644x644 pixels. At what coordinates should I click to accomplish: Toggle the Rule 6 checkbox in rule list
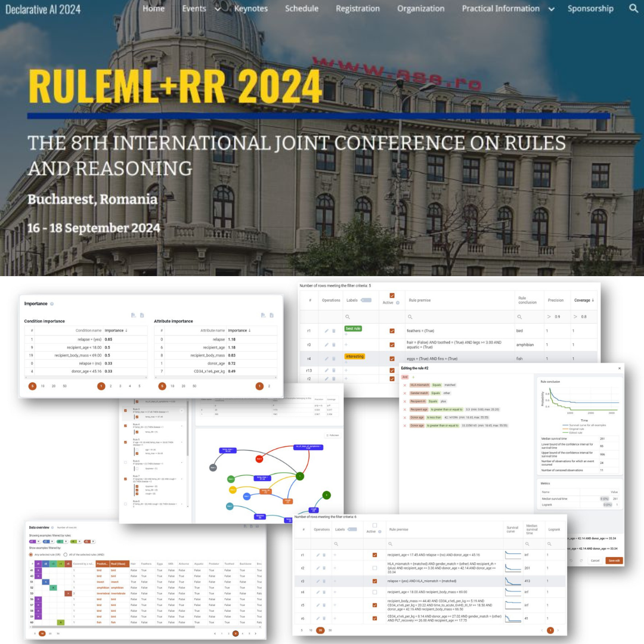(x=125, y=462)
